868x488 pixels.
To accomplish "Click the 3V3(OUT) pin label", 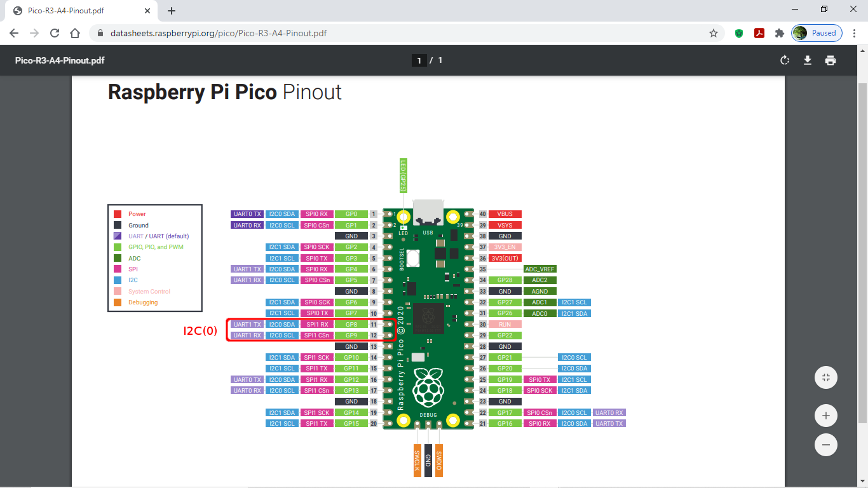I will (505, 258).
